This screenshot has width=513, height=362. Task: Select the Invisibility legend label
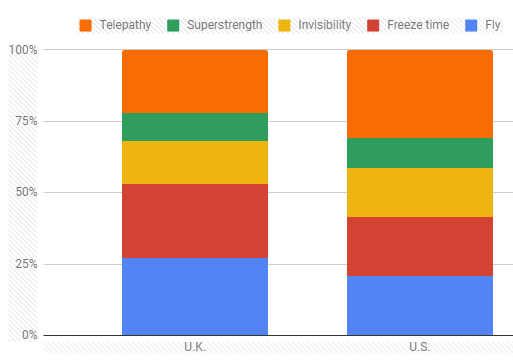(325, 25)
